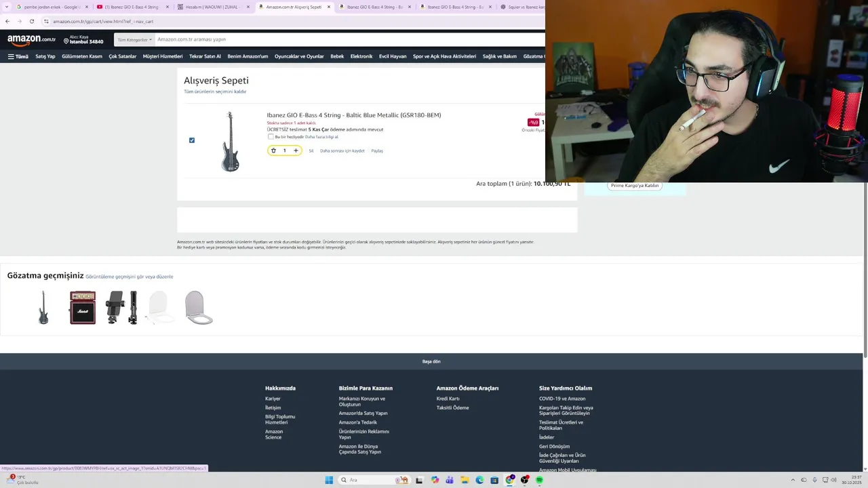This screenshot has height=488, width=868.
Task: Click the Amazon.com.tr logo
Action: click(31, 39)
